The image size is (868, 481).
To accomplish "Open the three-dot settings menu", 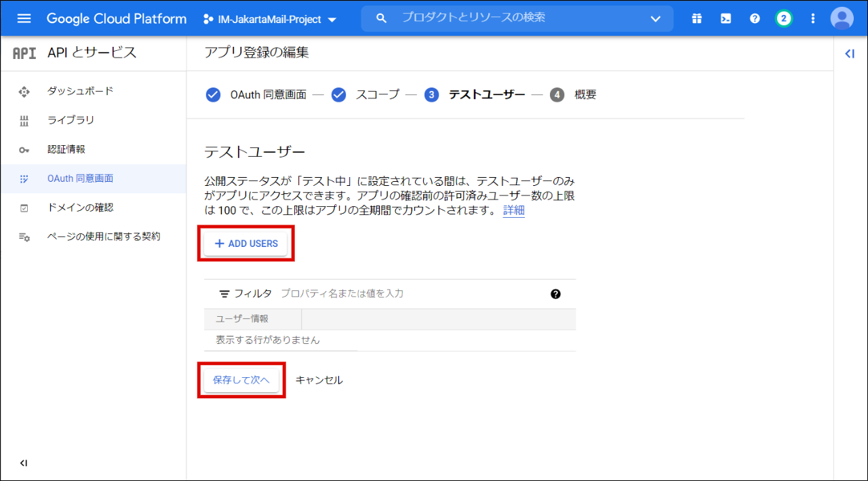I will point(813,18).
